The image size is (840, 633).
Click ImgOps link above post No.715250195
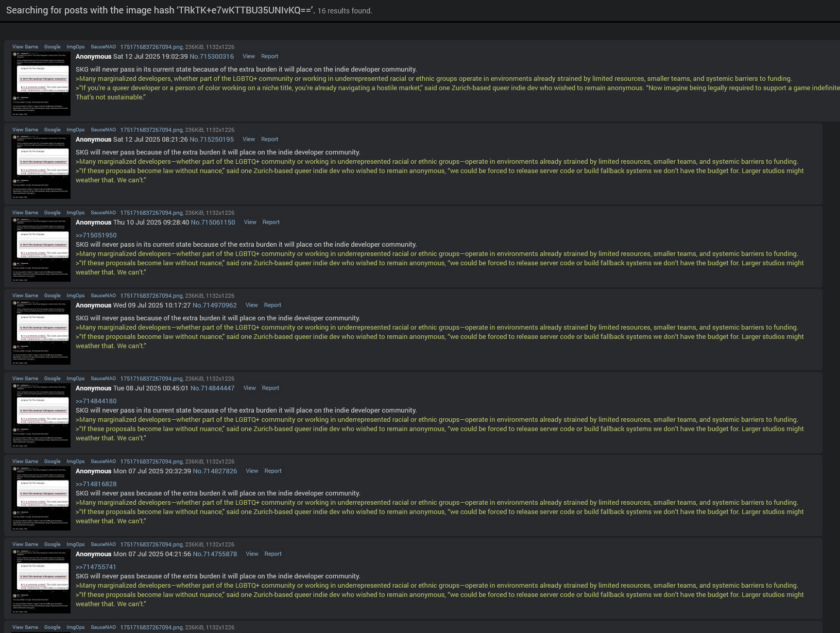[76, 130]
